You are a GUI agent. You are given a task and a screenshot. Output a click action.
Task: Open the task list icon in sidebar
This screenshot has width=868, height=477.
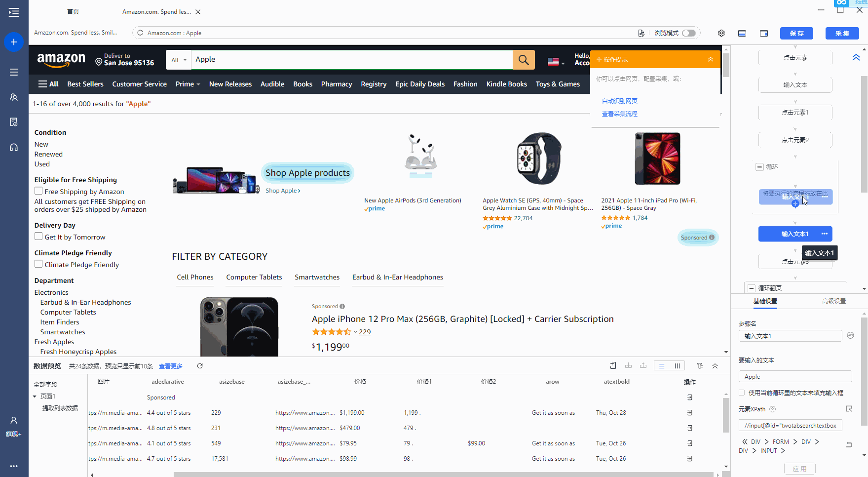14,72
